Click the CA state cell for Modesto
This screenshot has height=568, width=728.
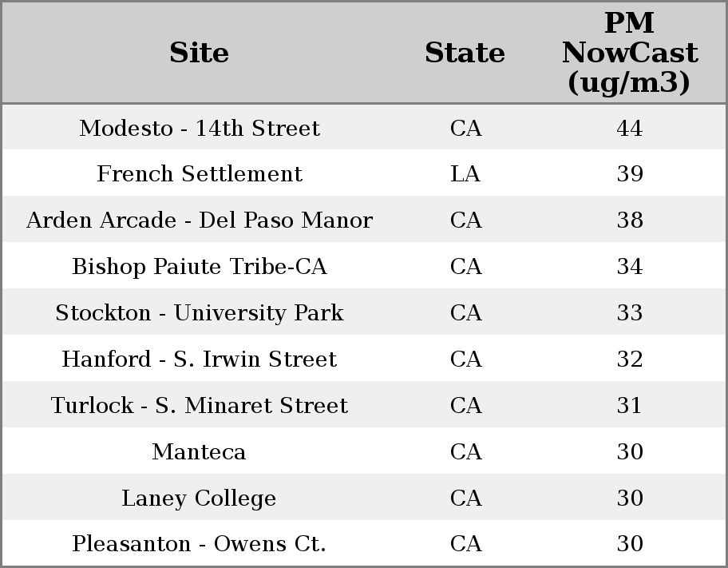pos(465,129)
